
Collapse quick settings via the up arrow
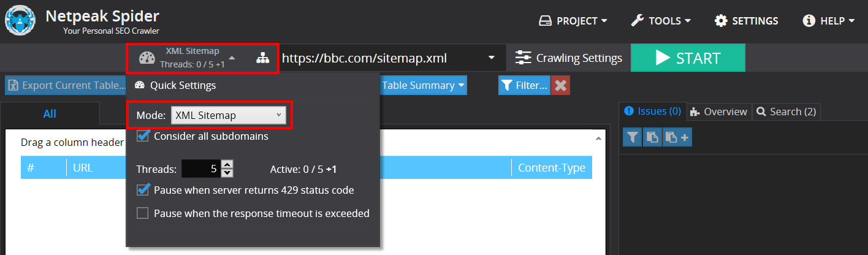(232, 58)
